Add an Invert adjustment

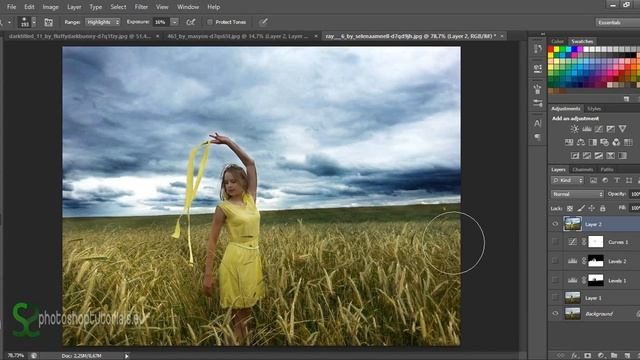575,156
